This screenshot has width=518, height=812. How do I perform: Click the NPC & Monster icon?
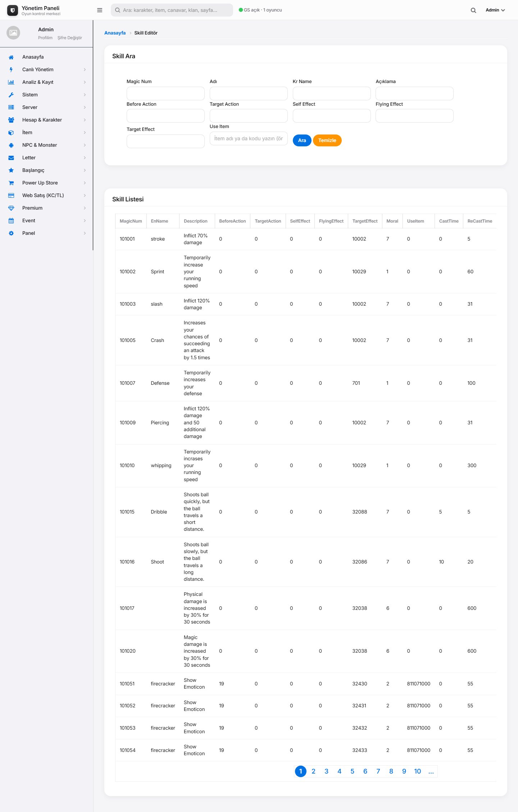11,145
